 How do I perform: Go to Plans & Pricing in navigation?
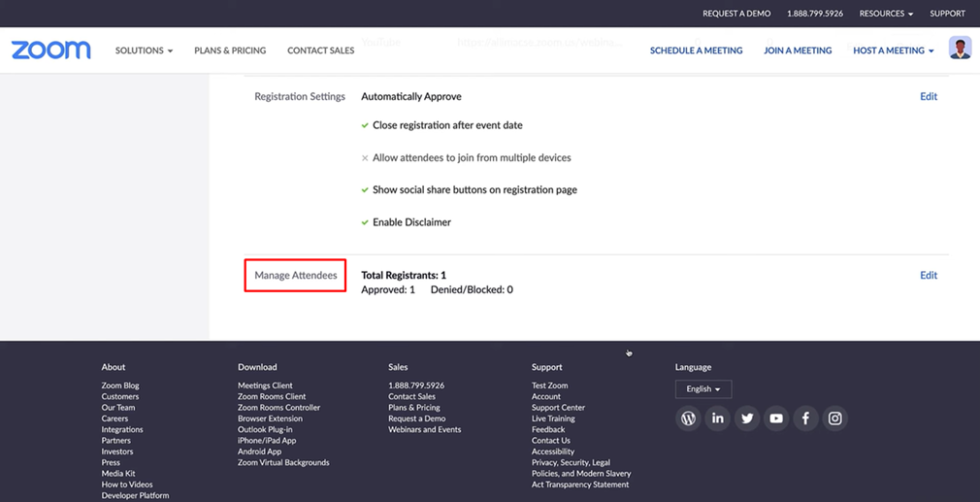click(230, 50)
